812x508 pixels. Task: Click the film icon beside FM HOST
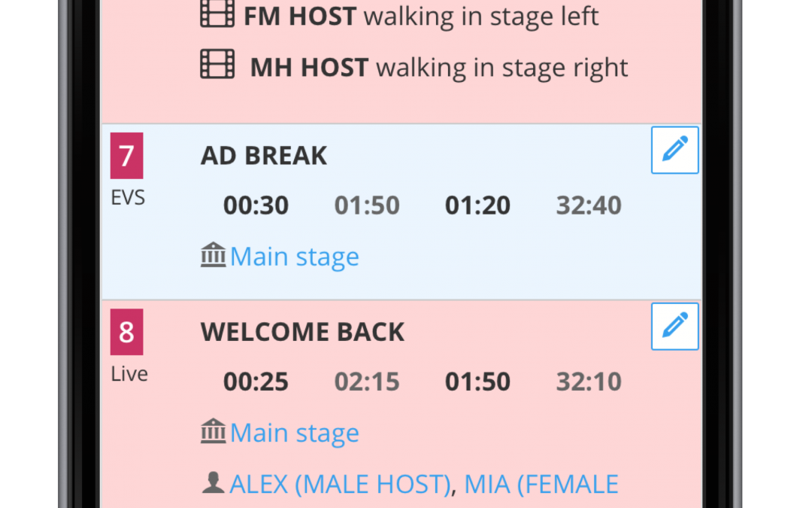point(217,15)
